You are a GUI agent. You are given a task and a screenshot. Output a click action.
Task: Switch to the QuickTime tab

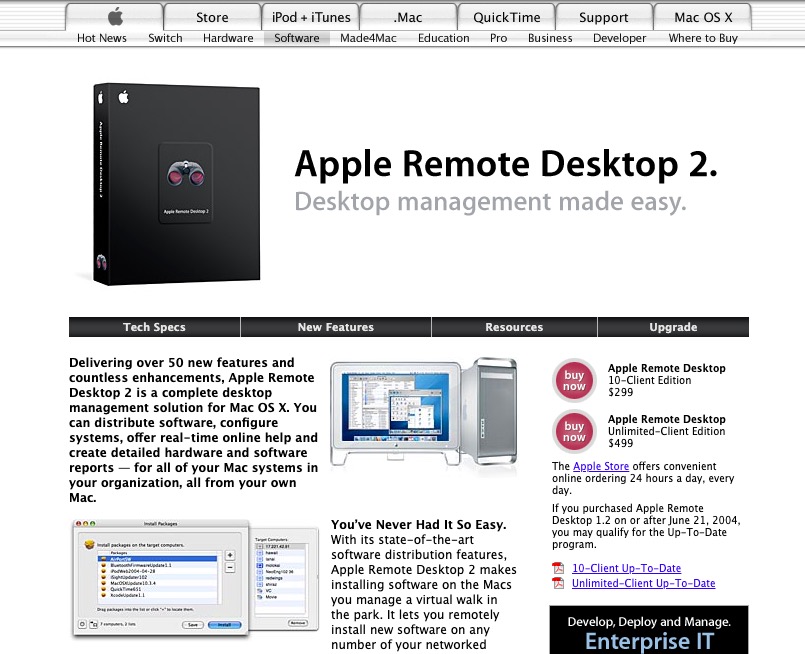click(x=506, y=17)
